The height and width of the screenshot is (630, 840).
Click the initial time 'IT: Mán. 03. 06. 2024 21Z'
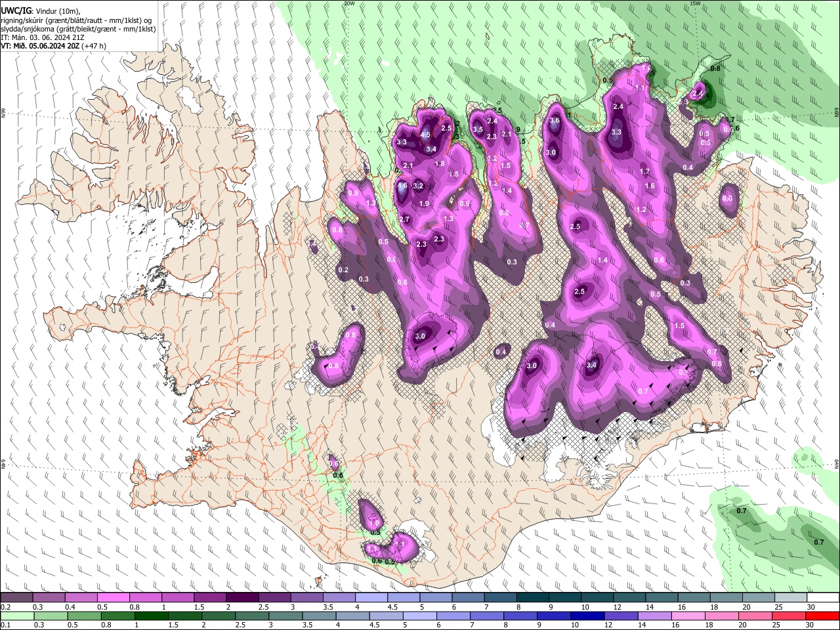(43, 37)
